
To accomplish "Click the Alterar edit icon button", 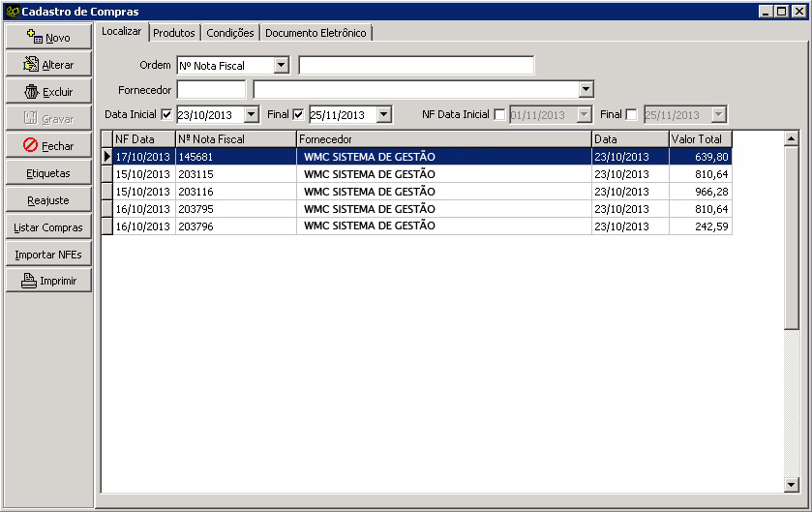I will [31, 65].
